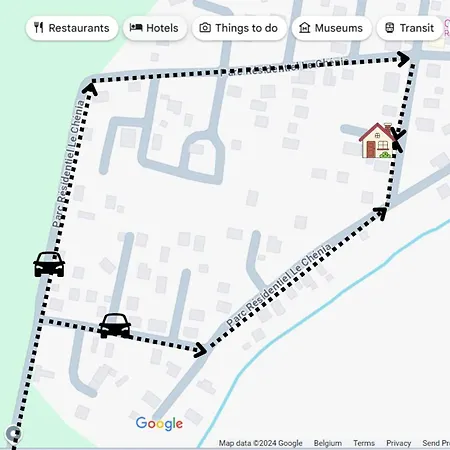Click the Google logo on the map

coord(159,424)
